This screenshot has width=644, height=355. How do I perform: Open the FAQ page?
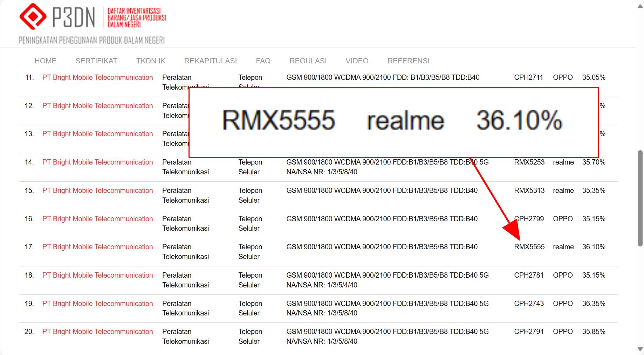[263, 61]
